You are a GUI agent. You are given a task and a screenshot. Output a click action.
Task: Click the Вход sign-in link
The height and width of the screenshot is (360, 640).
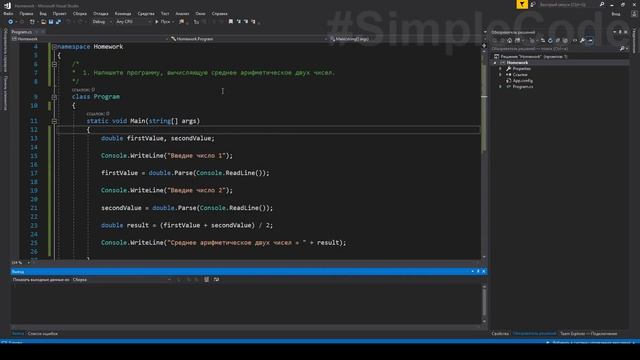click(616, 14)
